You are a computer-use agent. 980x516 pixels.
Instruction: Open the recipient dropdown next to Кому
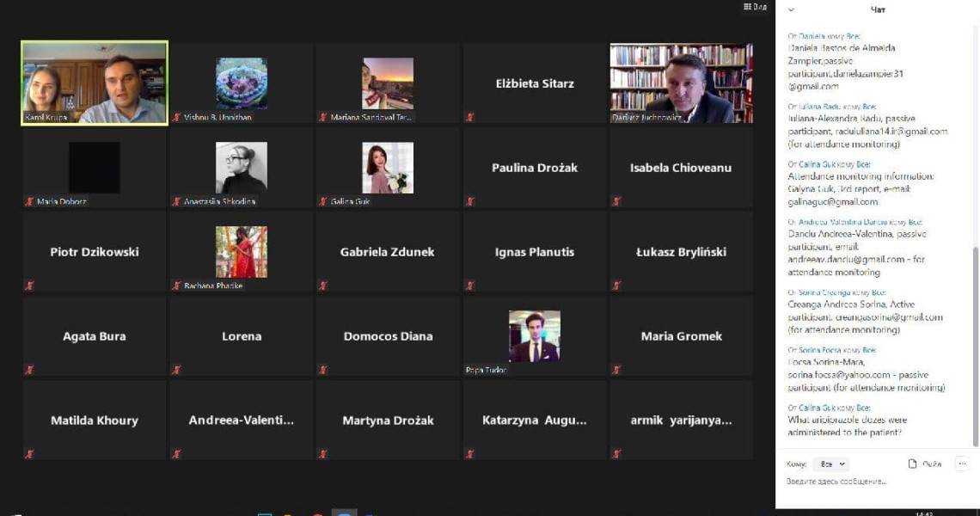pyautogui.click(x=832, y=464)
